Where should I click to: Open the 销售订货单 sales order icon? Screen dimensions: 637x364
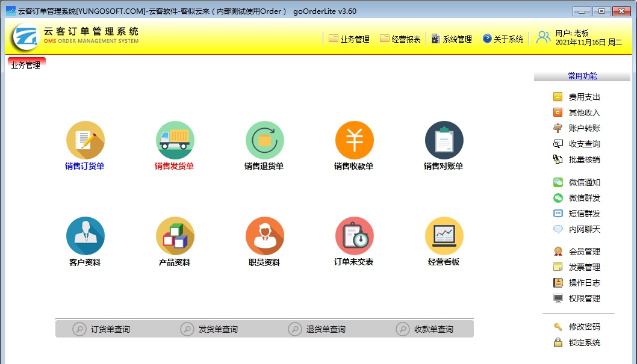(85, 144)
